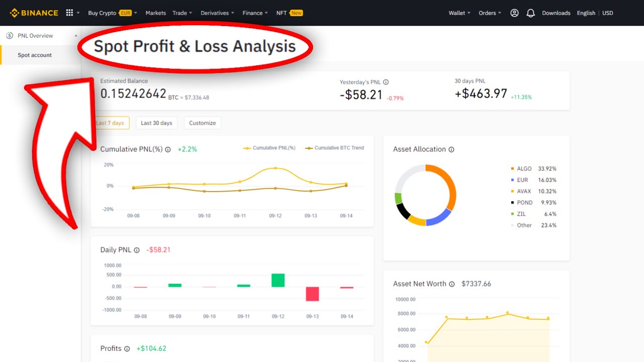This screenshot has width=644, height=362.
Task: Toggle Cumulative BTC Trend legend series
Action: [334, 148]
